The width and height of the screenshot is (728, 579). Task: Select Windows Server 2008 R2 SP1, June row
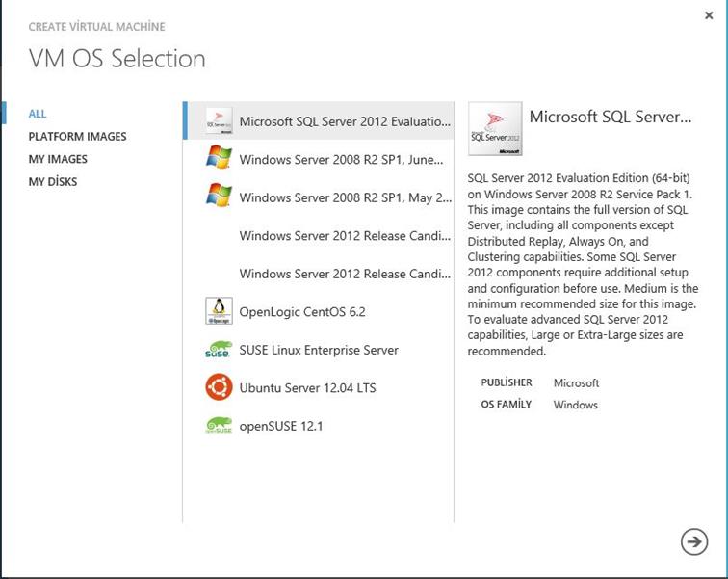click(320, 159)
